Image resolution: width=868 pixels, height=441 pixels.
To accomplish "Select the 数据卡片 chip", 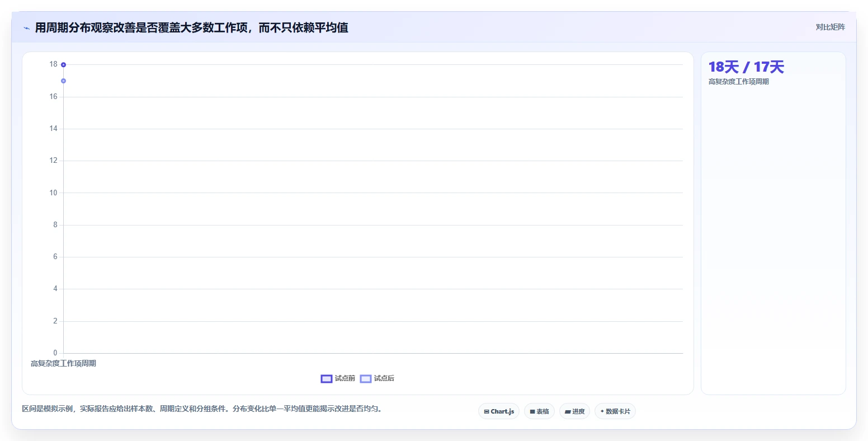I will tap(615, 411).
